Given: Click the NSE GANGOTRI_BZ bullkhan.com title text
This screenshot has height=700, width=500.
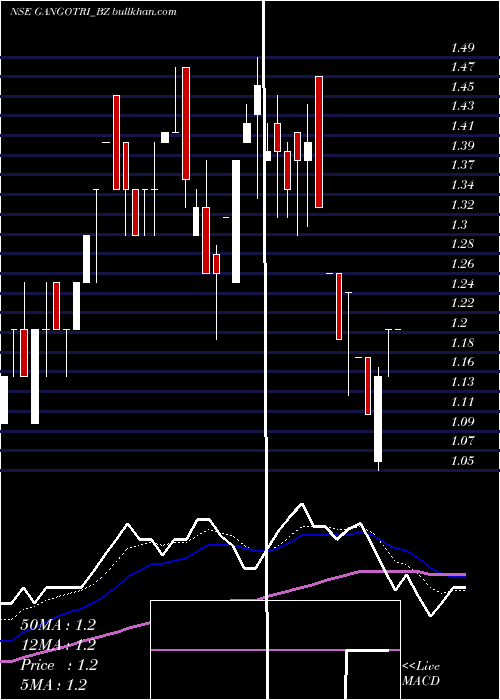Looking at the screenshot, I should pos(93,12).
